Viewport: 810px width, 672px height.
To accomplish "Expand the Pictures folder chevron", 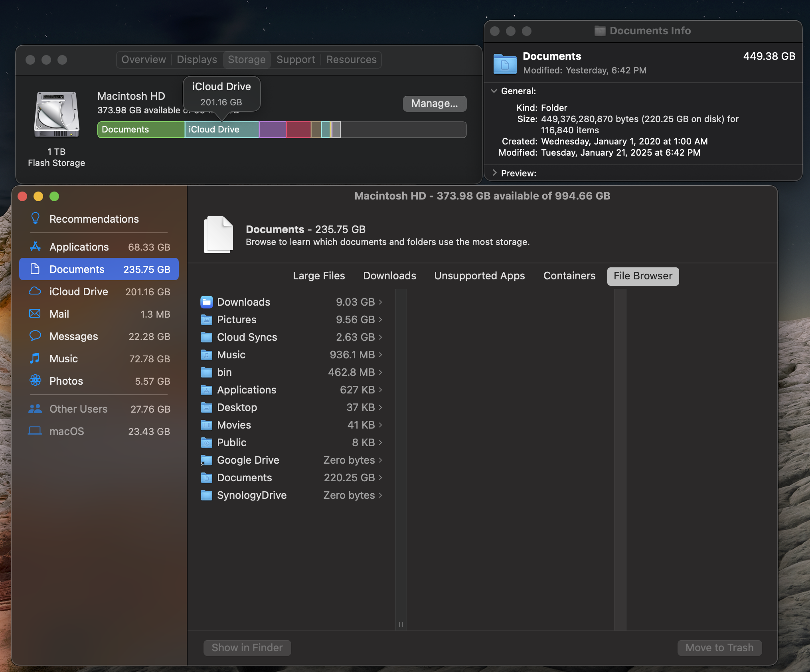I will coord(380,320).
